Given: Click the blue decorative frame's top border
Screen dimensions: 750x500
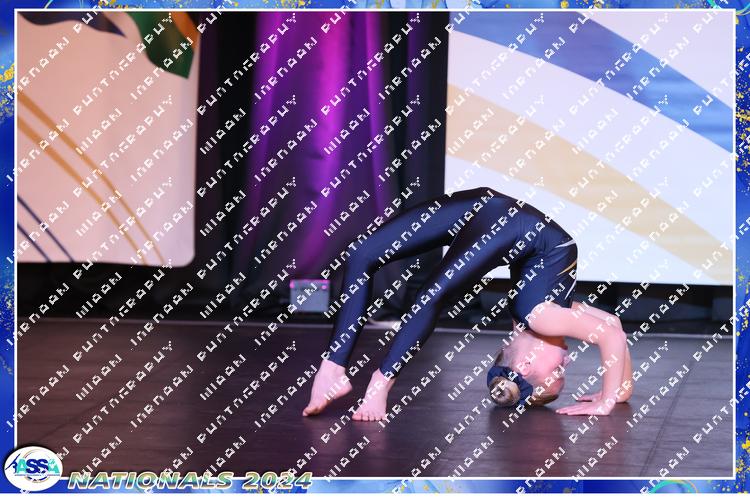Looking at the screenshot, I should point(375,5).
